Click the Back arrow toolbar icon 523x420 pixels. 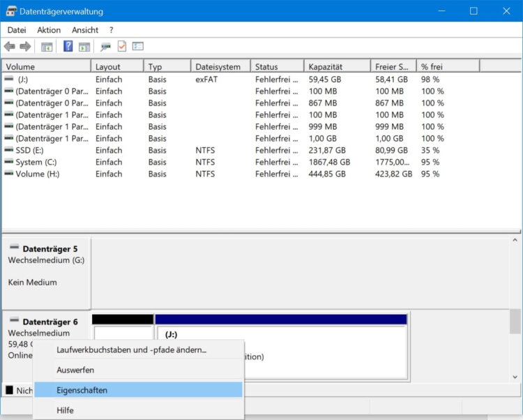9,47
